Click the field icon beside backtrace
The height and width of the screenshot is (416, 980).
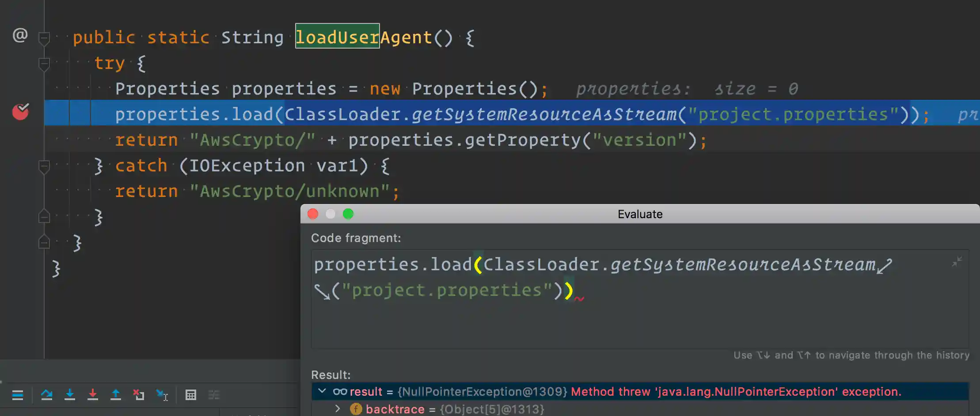point(356,409)
